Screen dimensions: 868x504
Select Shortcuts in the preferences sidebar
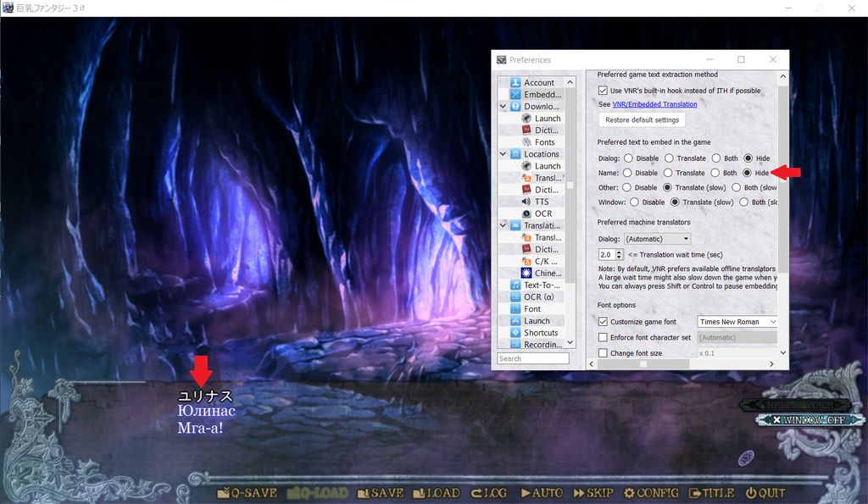540,333
